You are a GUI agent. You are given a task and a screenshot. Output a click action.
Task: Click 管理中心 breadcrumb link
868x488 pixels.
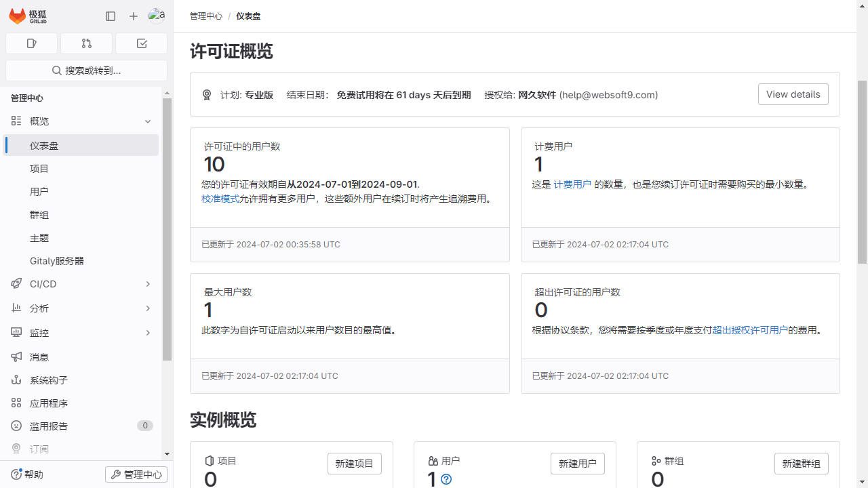pyautogui.click(x=206, y=16)
